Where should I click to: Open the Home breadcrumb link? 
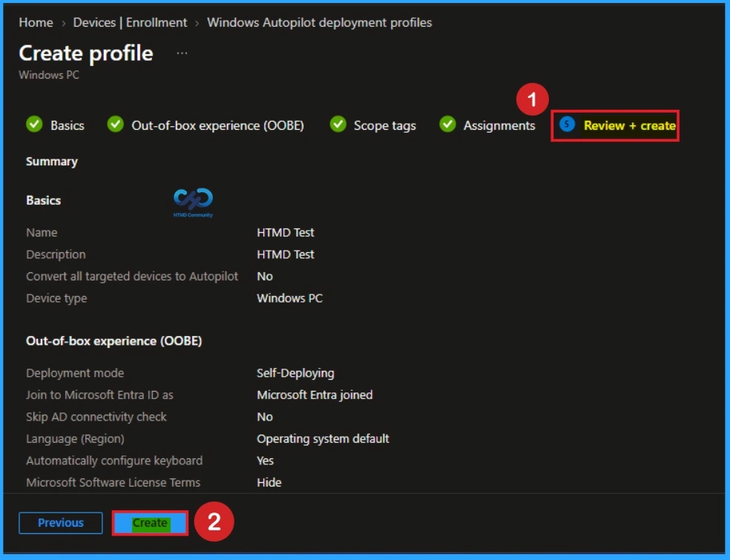pos(36,22)
